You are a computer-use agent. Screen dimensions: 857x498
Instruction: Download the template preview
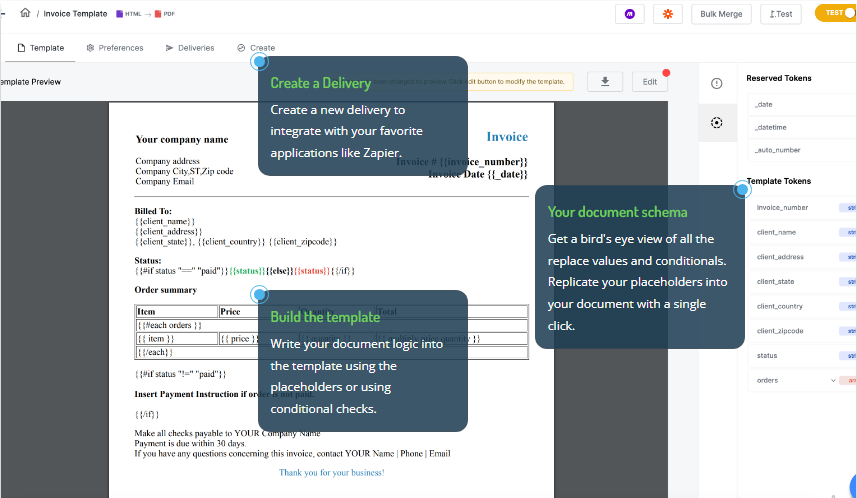click(605, 81)
